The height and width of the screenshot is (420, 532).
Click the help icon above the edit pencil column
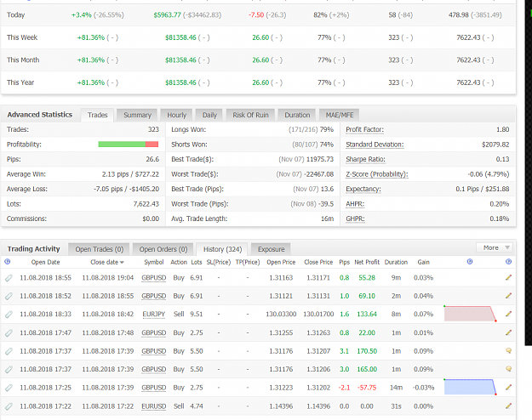(508, 262)
